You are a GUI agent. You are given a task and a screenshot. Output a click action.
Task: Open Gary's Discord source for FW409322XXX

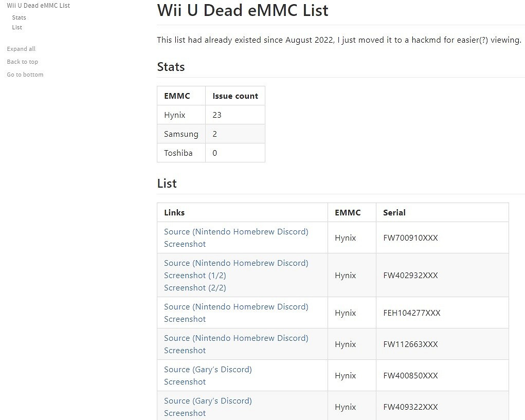(208, 400)
